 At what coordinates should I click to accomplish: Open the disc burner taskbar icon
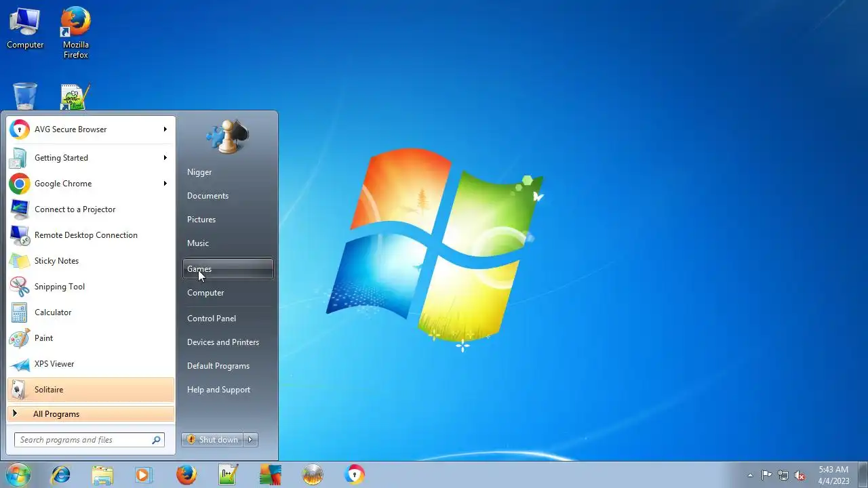[x=313, y=474]
